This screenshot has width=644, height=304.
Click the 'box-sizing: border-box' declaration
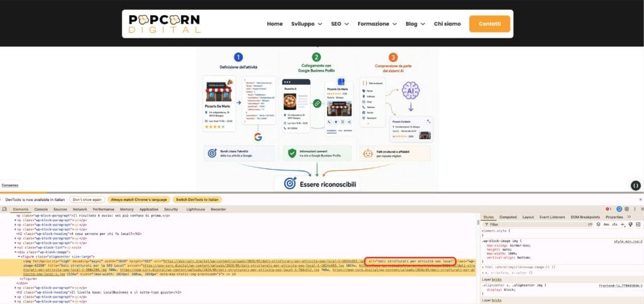click(x=508, y=246)
